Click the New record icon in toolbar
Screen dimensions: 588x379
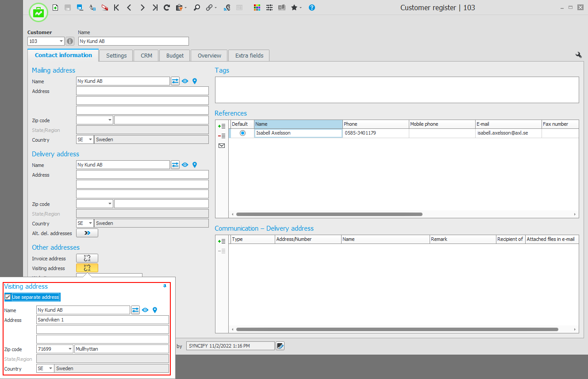(x=55, y=8)
